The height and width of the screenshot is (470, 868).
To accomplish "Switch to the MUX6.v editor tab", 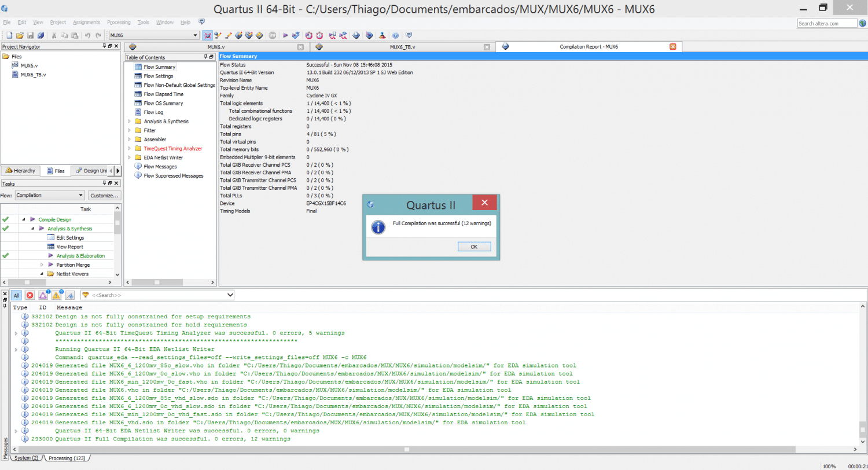I will click(216, 47).
